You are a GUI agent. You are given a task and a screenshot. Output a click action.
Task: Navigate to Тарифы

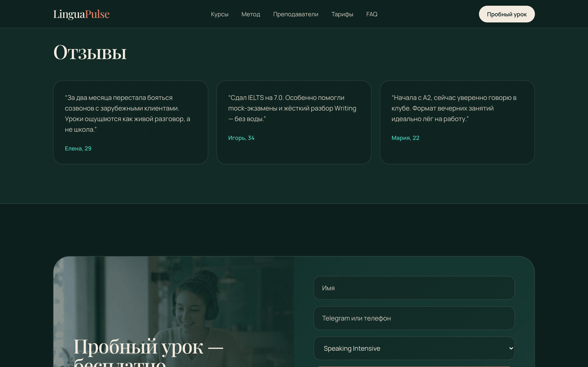click(x=342, y=14)
